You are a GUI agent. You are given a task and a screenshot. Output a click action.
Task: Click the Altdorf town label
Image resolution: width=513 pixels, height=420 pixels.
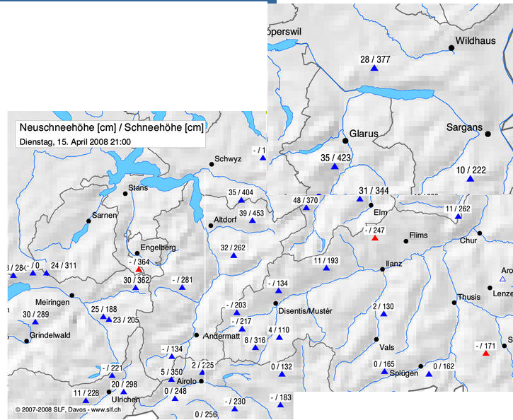[225, 220]
